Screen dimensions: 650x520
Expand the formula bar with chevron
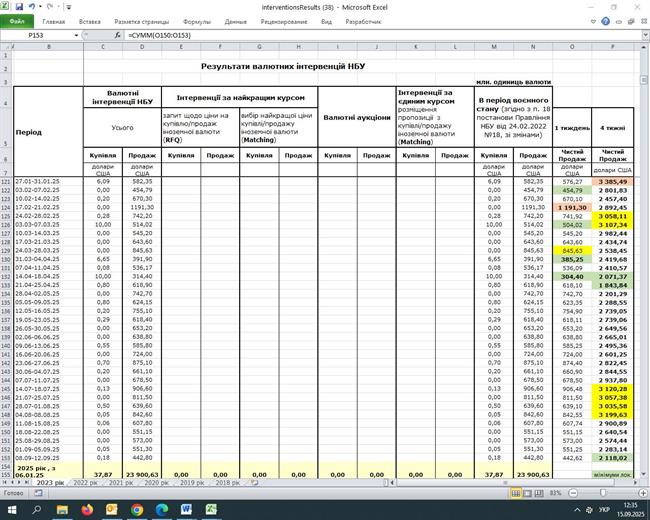tap(645, 36)
